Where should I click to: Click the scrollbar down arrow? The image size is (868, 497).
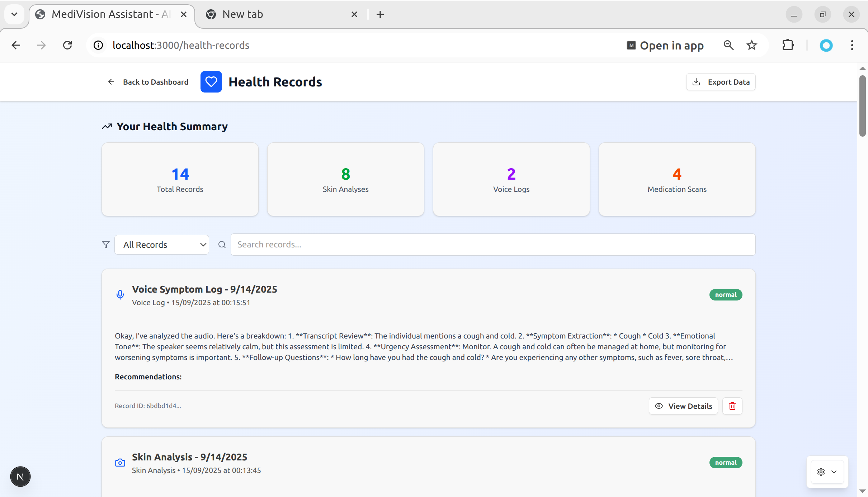(x=863, y=491)
